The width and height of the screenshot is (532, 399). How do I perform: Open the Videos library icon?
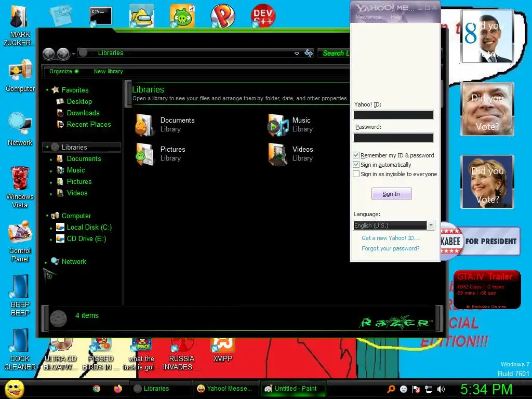click(x=277, y=154)
